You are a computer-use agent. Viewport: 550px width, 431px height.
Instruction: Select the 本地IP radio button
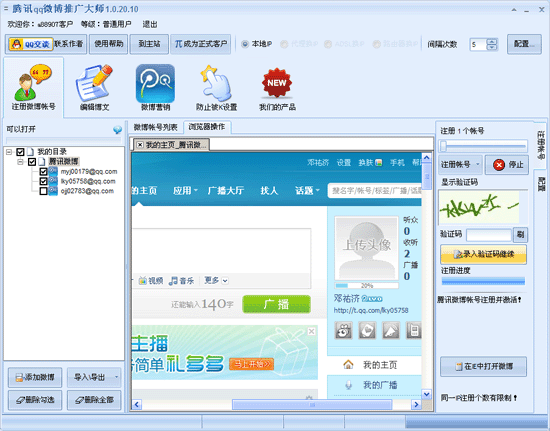click(x=245, y=44)
